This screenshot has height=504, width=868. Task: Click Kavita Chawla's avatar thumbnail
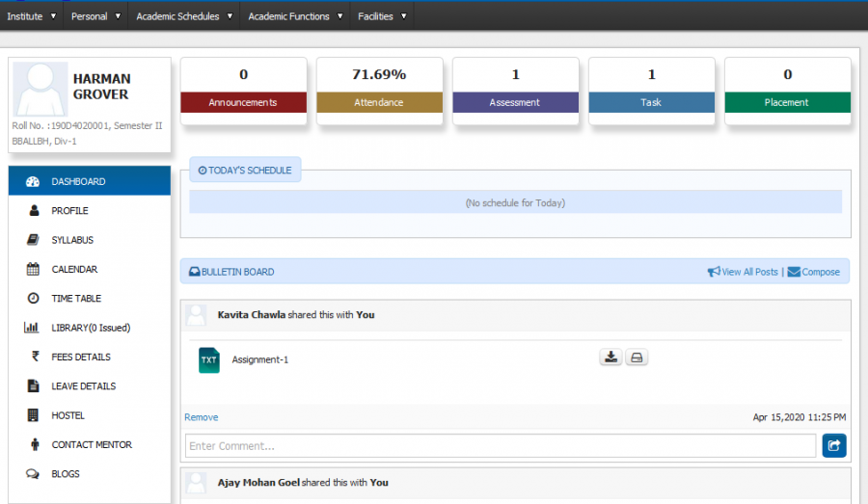click(196, 315)
